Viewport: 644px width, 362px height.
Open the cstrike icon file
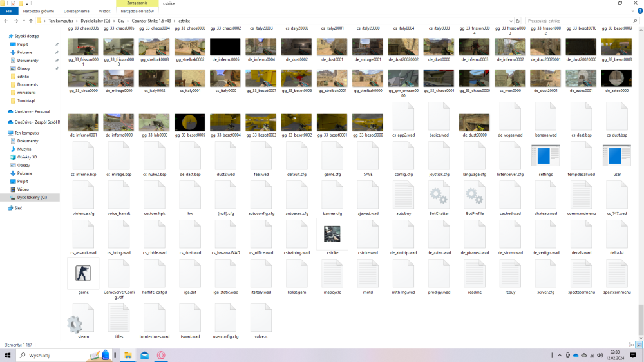(332, 234)
